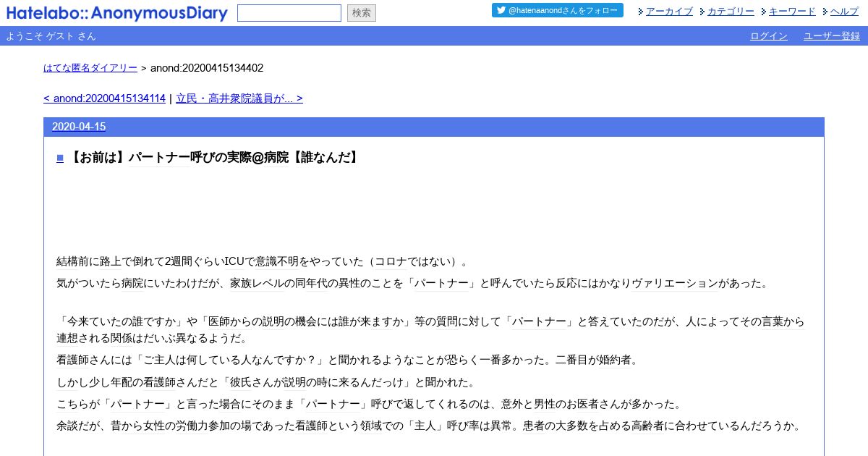This screenshot has width=868, height=456.
Task: Click the ユーザー登録 registration link
Action: (832, 36)
